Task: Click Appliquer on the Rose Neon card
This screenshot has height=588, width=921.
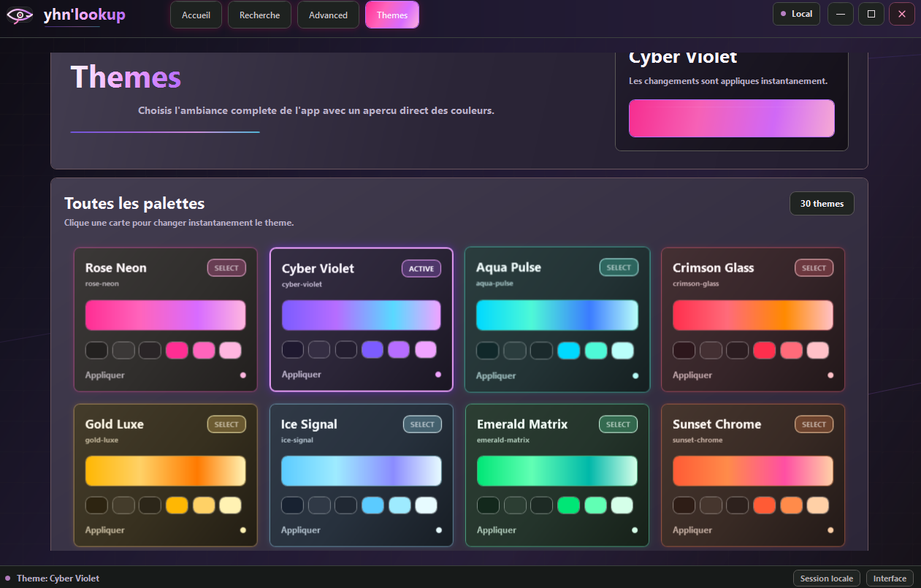Action: (x=105, y=375)
